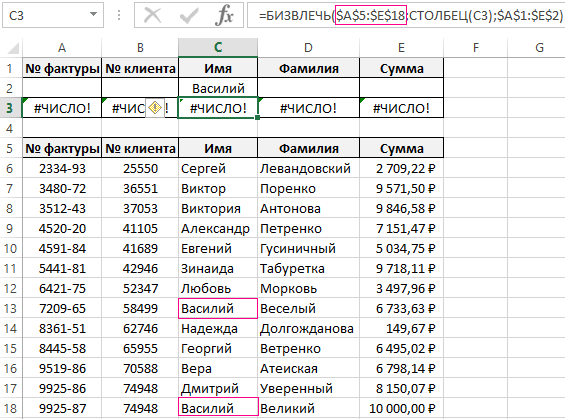Click the formula bar resize dots handle
Viewport: 565px width, 419px height.
[x=119, y=15]
